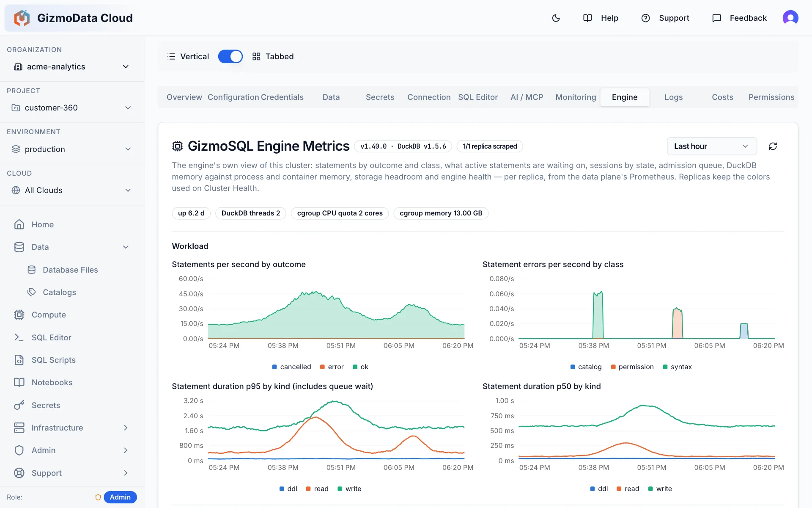Toggle the error series in outcome legend
Viewport: 812px width, 508px height.
[332, 367]
